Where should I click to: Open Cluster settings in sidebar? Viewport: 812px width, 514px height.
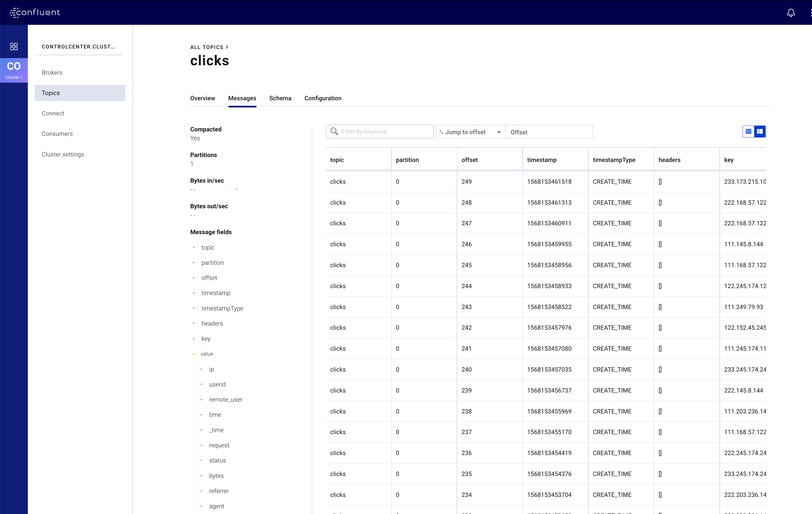pyautogui.click(x=63, y=155)
